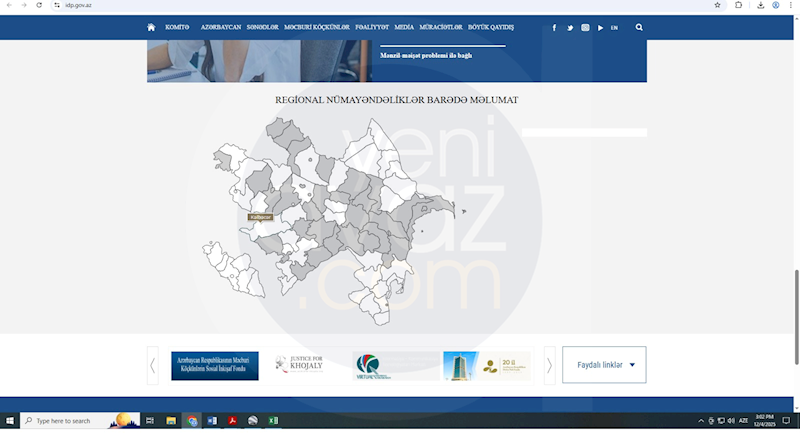Click the home icon in navigation bar
Image resolution: width=800 pixels, height=434 pixels.
(x=151, y=27)
